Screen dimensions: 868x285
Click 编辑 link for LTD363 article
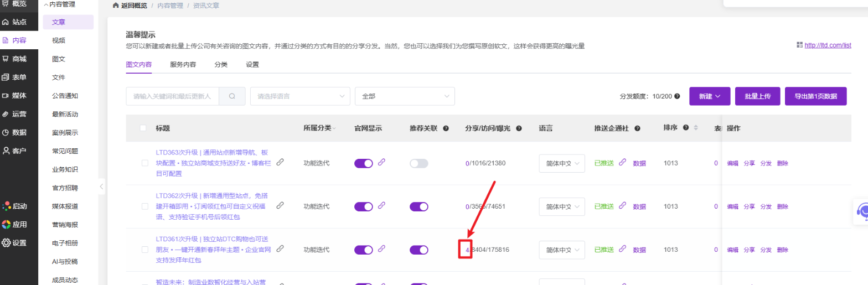732,163
